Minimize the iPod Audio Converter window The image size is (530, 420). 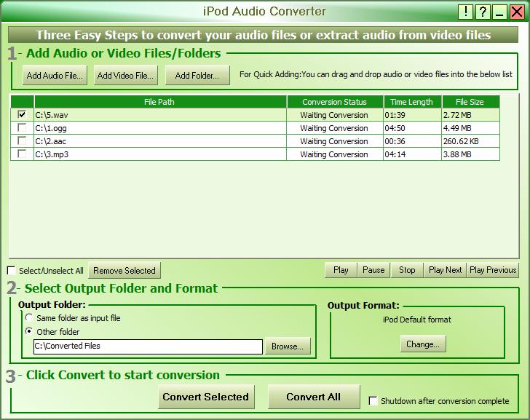[499, 12]
